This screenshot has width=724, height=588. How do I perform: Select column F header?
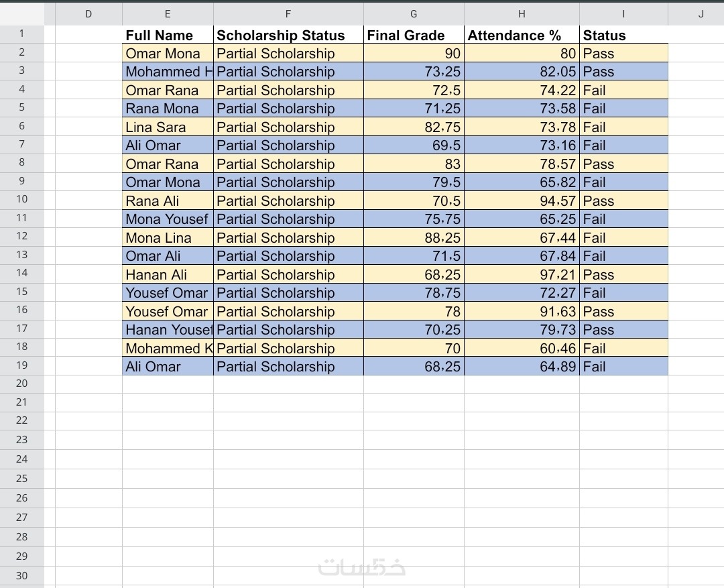288,13
